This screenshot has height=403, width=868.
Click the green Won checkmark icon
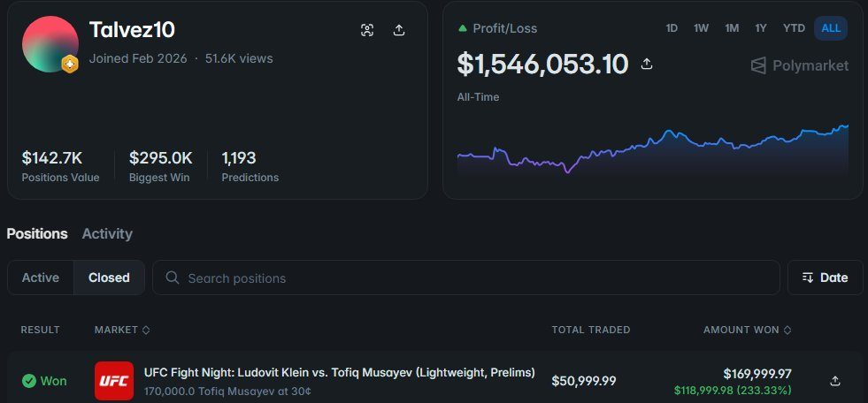tap(29, 381)
